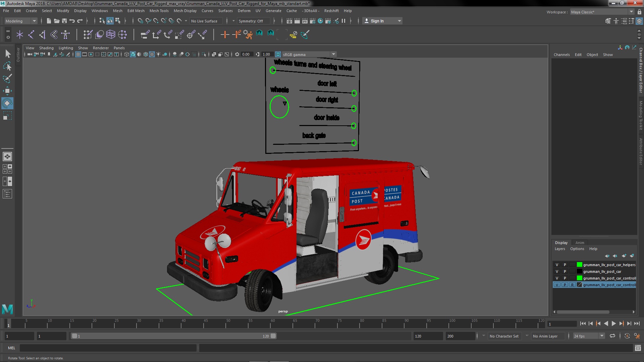The height and width of the screenshot is (362, 644).
Task: Click black color swatch of grumman_llv_post_car layer
Action: [x=579, y=271]
